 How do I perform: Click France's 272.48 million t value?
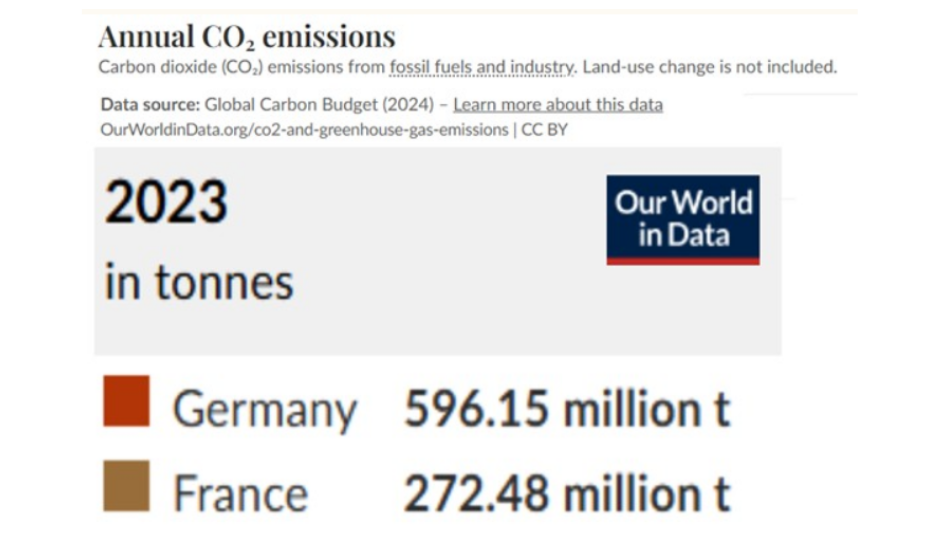tap(567, 494)
